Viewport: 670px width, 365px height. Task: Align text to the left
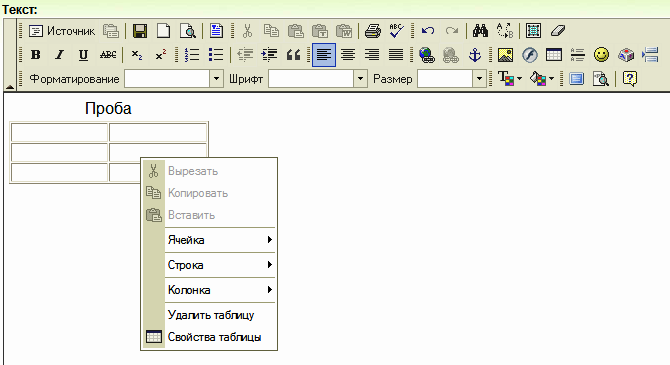tap(324, 55)
